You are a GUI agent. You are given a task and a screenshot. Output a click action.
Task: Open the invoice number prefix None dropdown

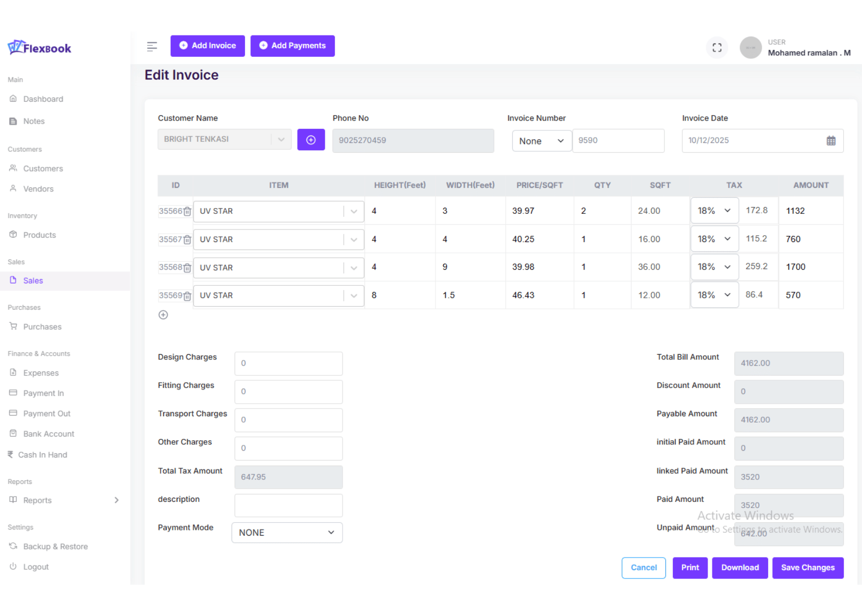[541, 141]
